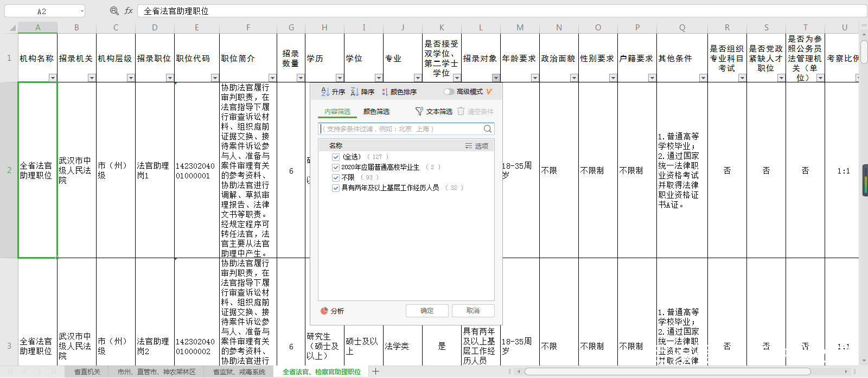Select the 硕士及以上 cell in row 3
This screenshot has width=868, height=378.
click(363, 345)
